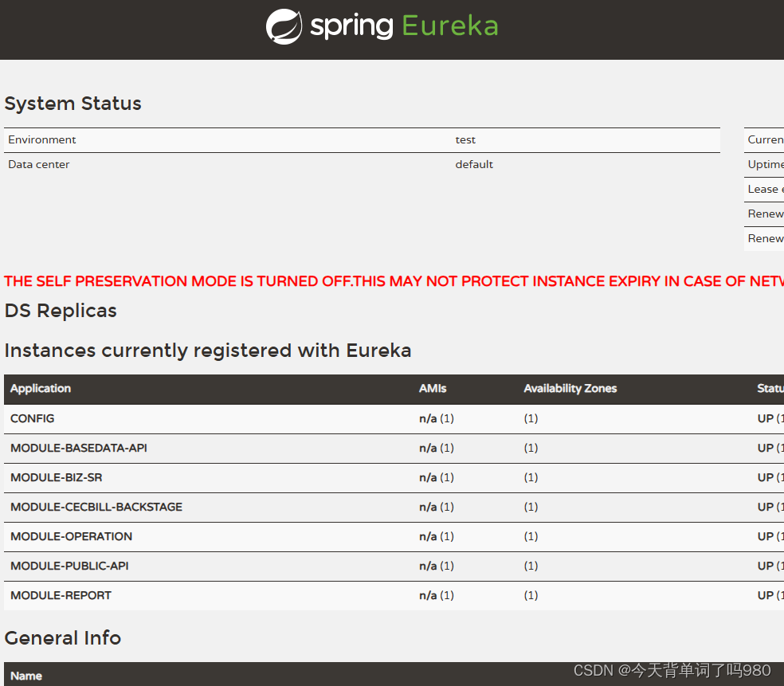Click the Data center value default
The height and width of the screenshot is (686, 784).
coord(474,164)
